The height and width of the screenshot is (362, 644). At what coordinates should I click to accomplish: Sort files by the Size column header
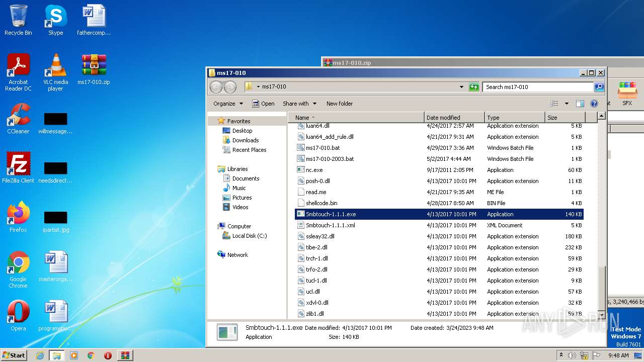tap(565, 118)
